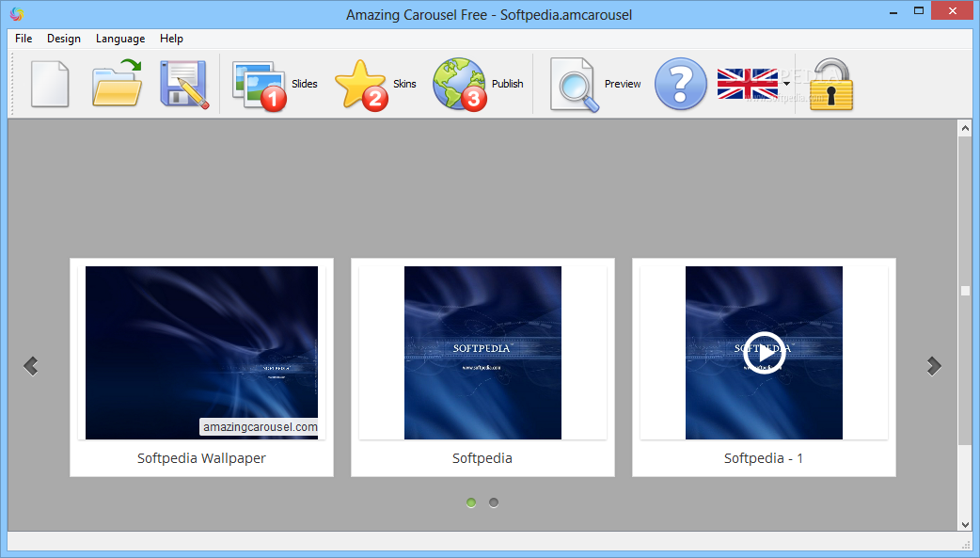Click the padlock upgrade icon

[831, 85]
